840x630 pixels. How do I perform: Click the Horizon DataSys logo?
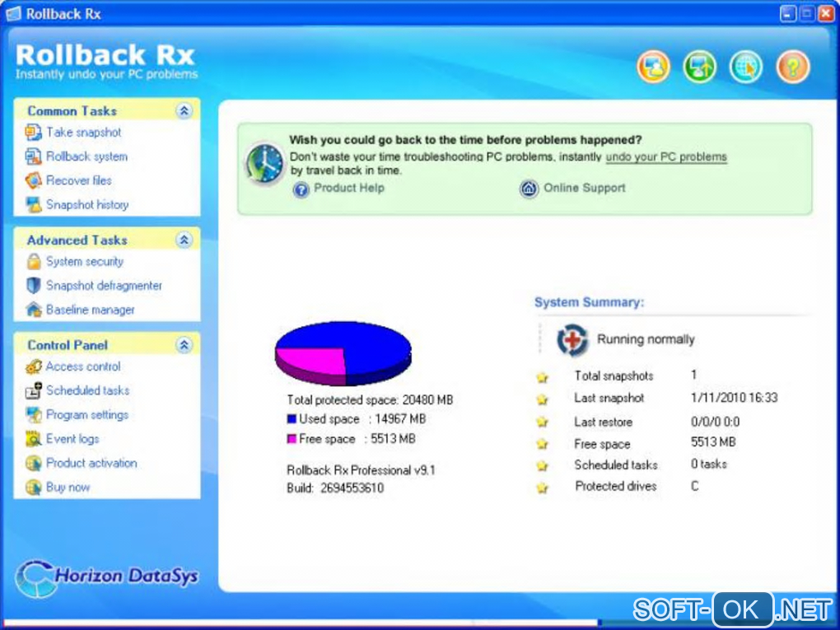[107, 578]
